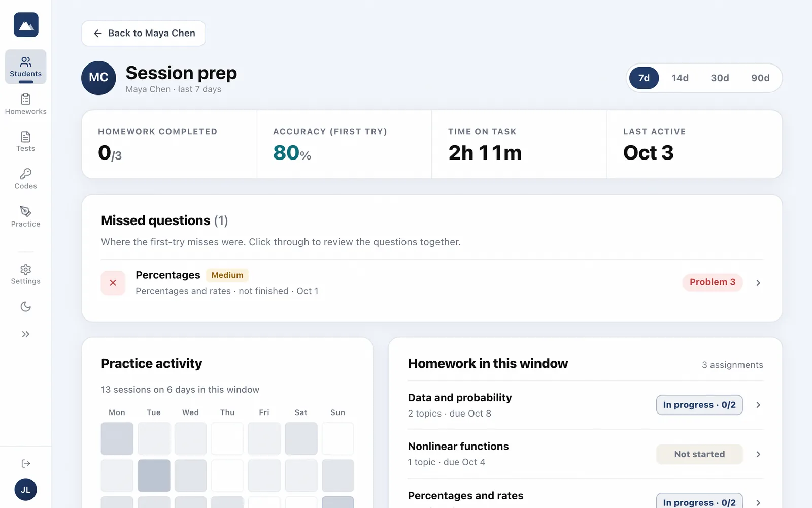This screenshot has width=812, height=508.
Task: Click the first Saturday activity cell
Action: click(301, 438)
